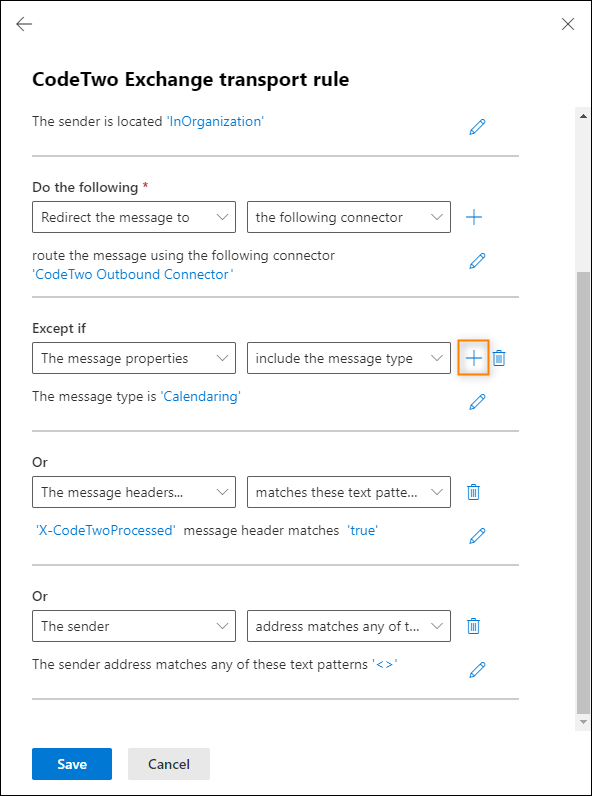Edit the sender address pattern exception
592x796 pixels.
pos(477,670)
